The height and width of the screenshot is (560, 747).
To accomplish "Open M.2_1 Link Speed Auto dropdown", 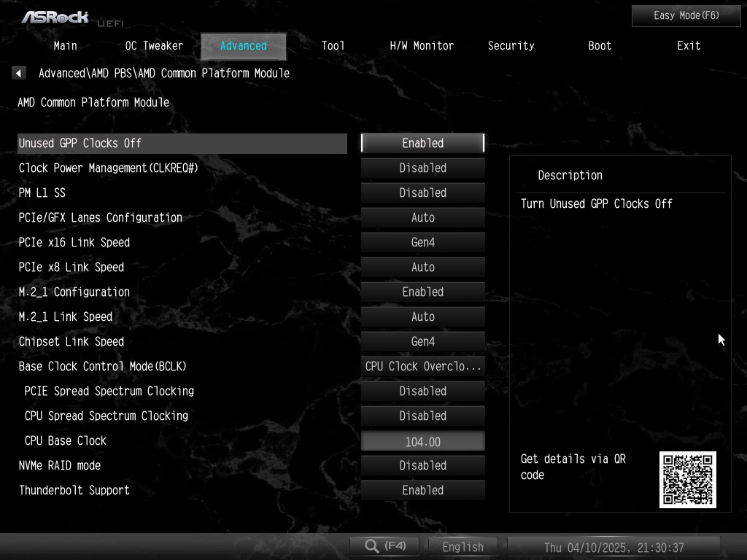I will 422,316.
